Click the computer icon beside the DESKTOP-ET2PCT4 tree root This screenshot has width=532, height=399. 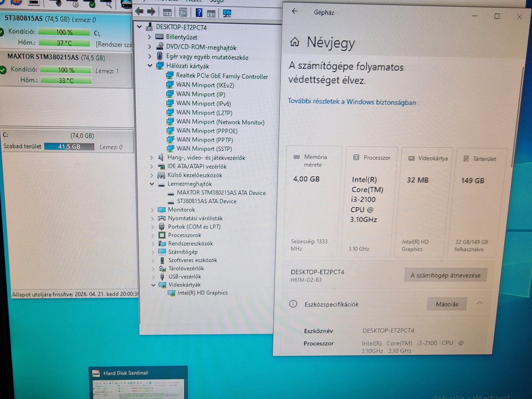tap(149, 27)
